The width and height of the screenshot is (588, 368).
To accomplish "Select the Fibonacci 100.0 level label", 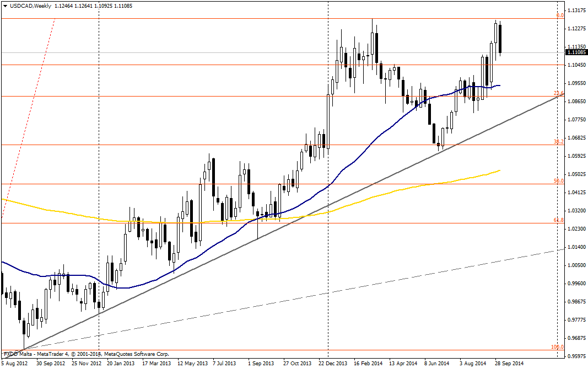I will coord(557,347).
